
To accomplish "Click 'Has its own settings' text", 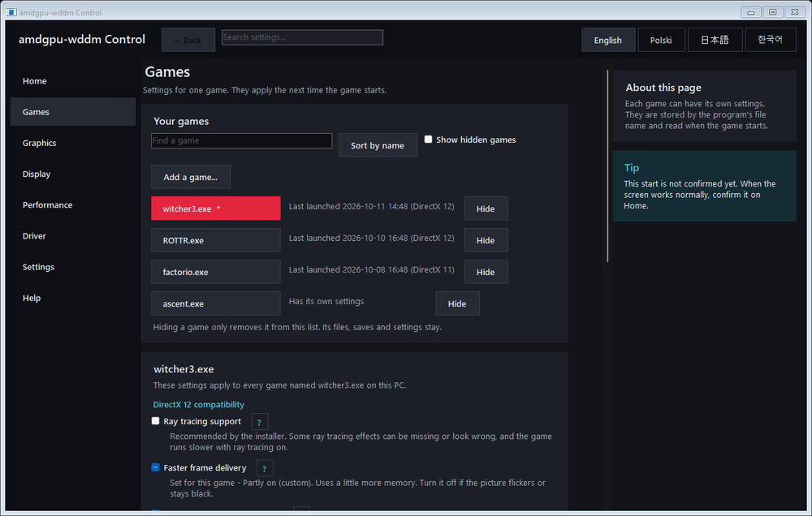I will tap(326, 301).
